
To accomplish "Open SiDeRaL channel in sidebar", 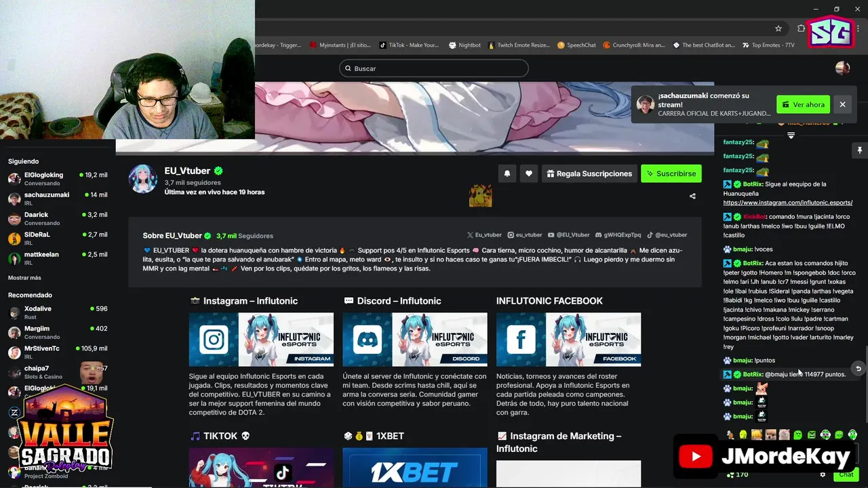I will click(x=58, y=237).
